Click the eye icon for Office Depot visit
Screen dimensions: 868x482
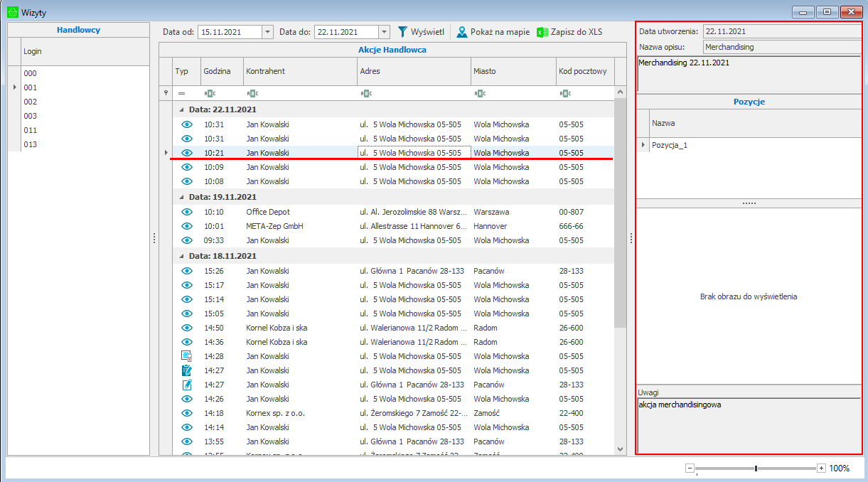pyautogui.click(x=187, y=212)
